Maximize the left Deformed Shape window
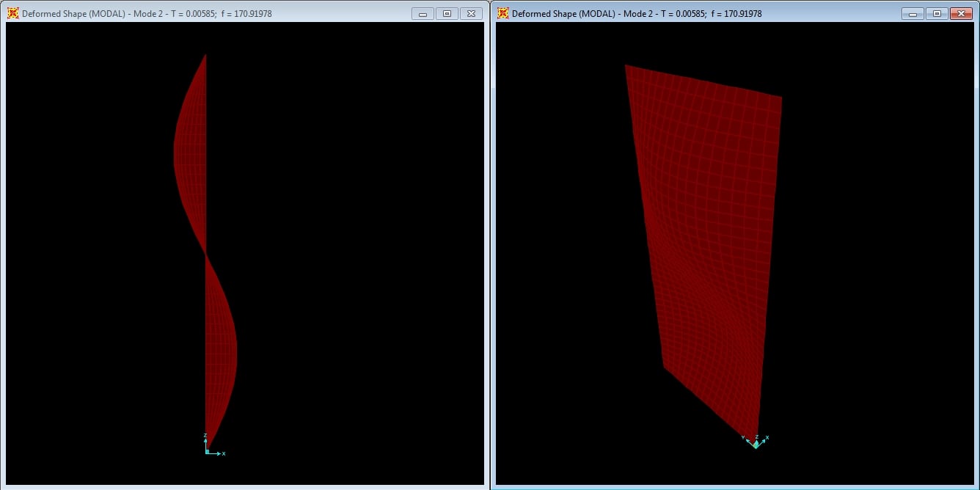 447,13
